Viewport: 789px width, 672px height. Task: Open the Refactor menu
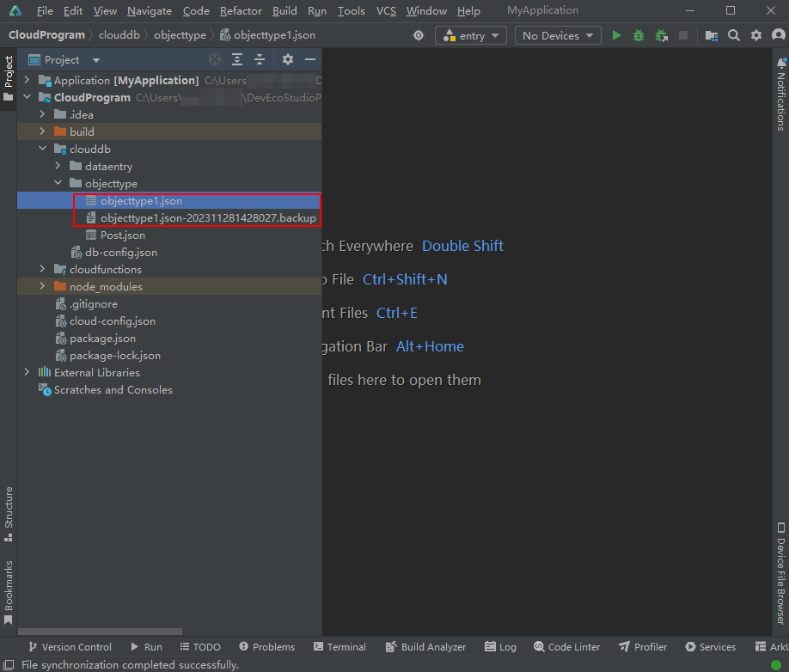[241, 11]
